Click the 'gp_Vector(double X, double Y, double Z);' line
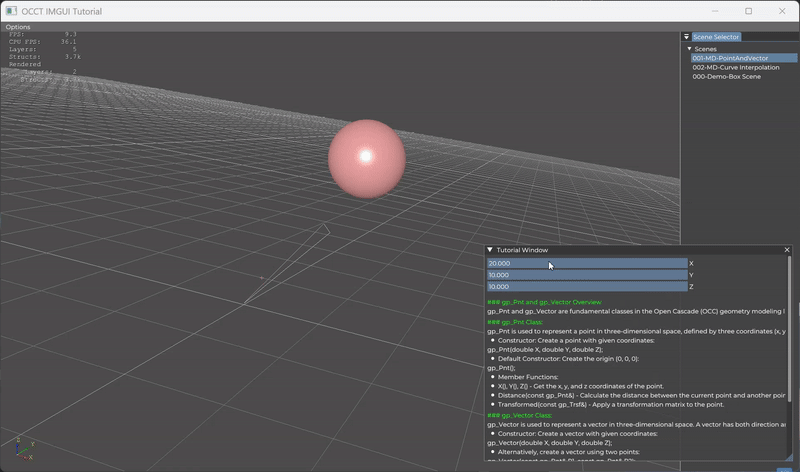 coord(549,443)
